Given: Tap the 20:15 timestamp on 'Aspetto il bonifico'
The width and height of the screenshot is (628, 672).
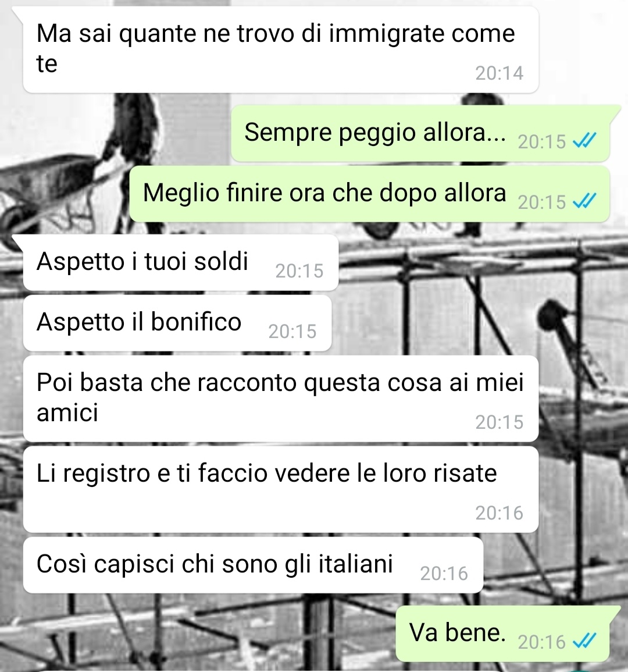Looking at the screenshot, I should 292,332.
